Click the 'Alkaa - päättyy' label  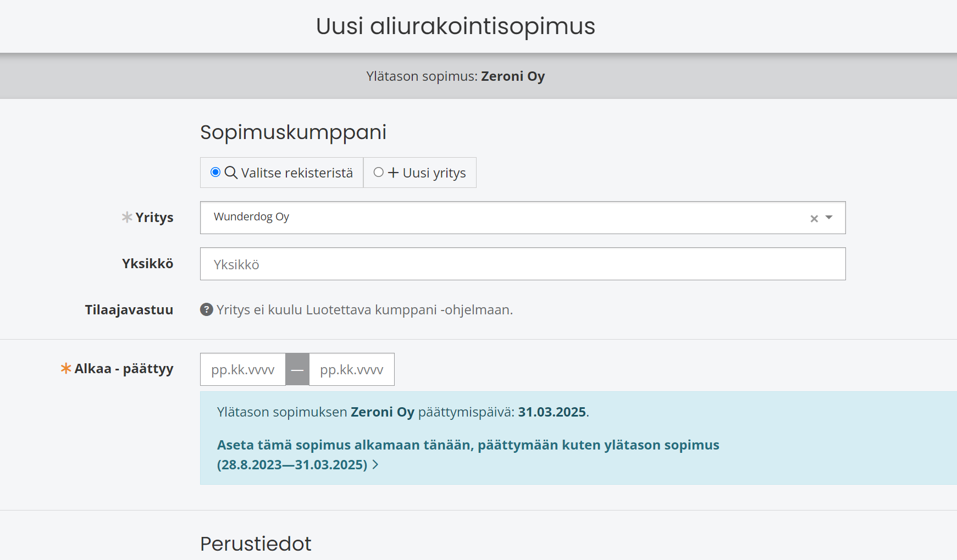click(124, 369)
